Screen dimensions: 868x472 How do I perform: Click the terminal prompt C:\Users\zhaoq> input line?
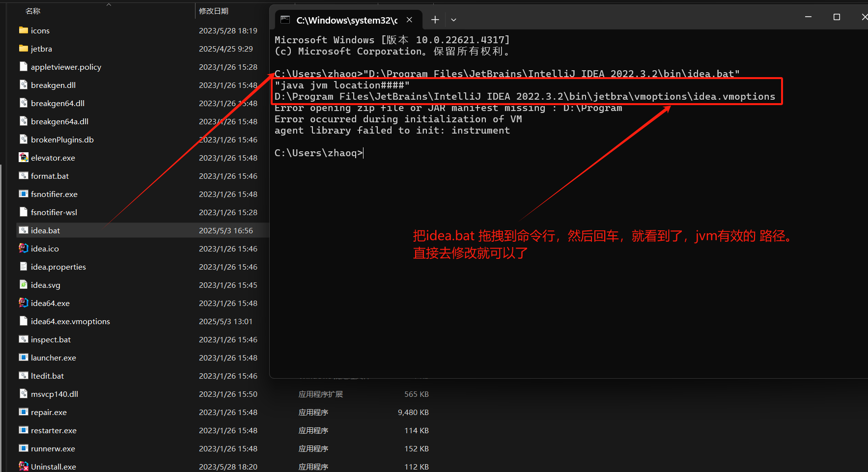click(319, 153)
